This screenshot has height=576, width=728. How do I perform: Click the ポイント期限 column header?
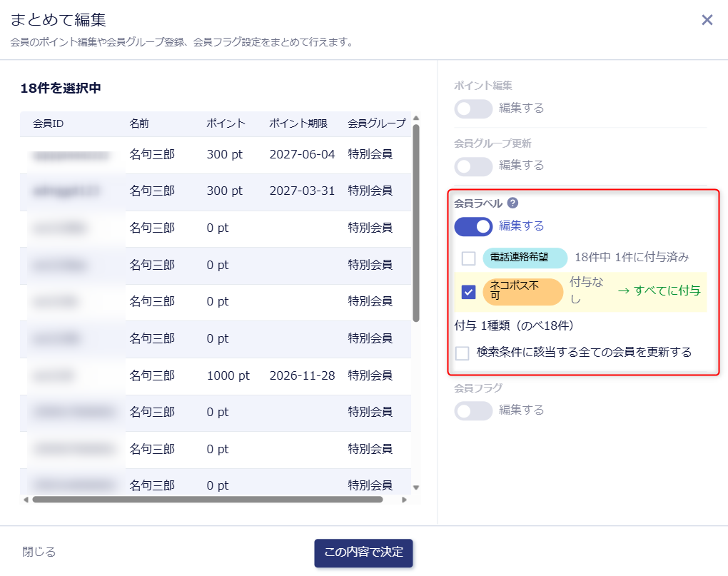pyautogui.click(x=298, y=123)
